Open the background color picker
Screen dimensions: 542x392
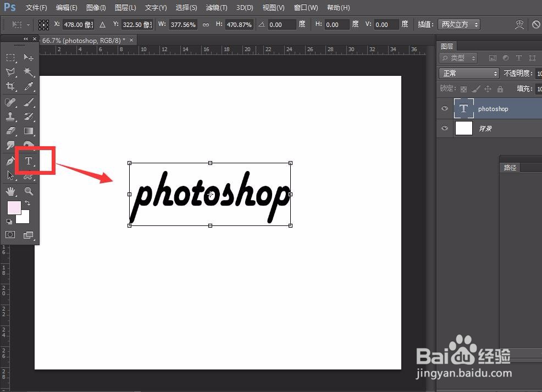pos(24,218)
